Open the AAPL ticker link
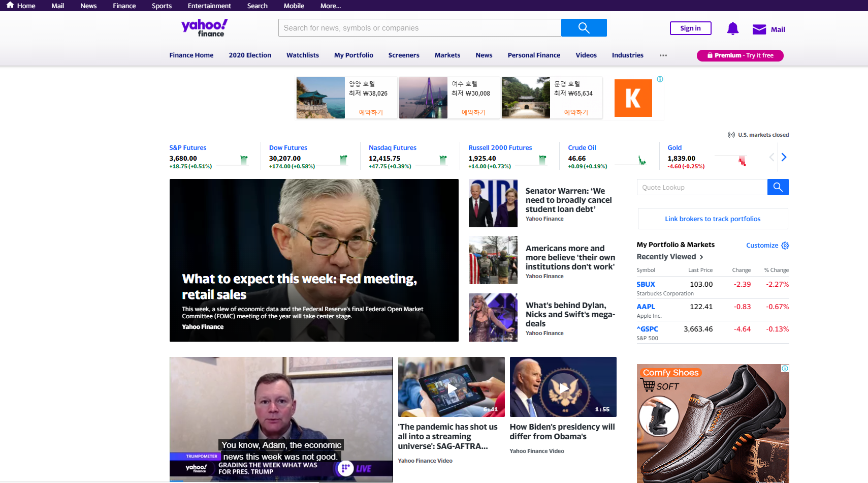868x483 pixels. (x=646, y=307)
